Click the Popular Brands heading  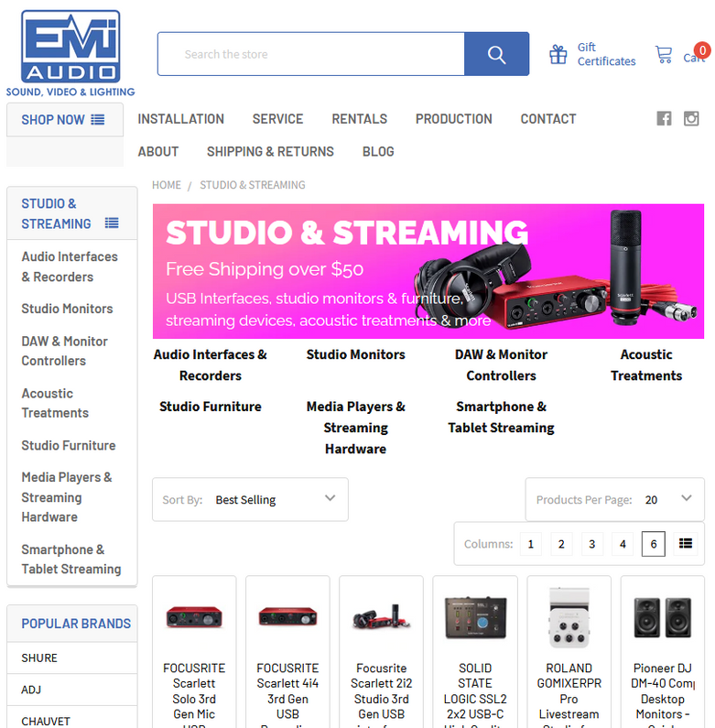click(x=76, y=624)
